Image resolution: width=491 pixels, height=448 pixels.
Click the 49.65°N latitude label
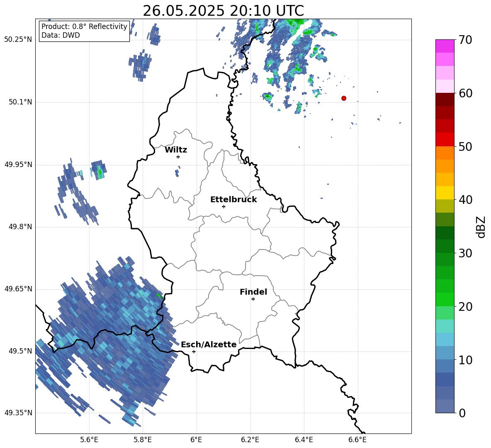18,288
